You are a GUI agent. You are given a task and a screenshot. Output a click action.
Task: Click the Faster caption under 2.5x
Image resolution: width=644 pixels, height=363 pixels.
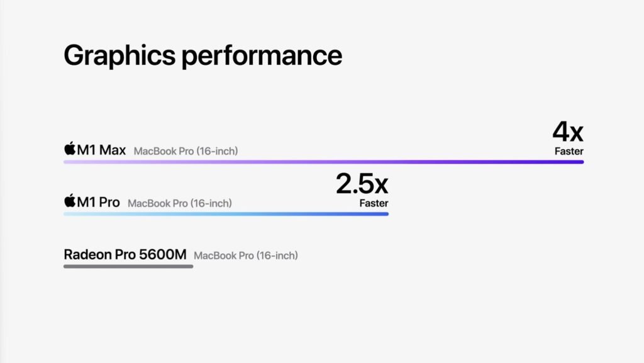pos(374,203)
